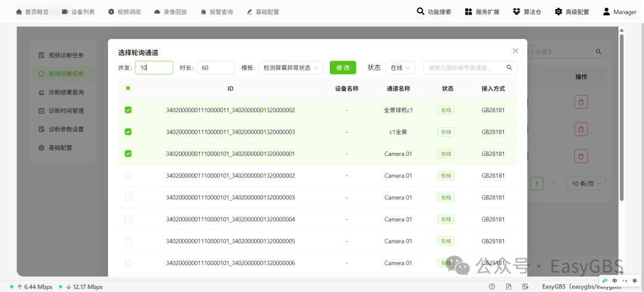This screenshot has width=644, height=292.
Task: Click the 通道名称 column header
Action: point(398,88)
